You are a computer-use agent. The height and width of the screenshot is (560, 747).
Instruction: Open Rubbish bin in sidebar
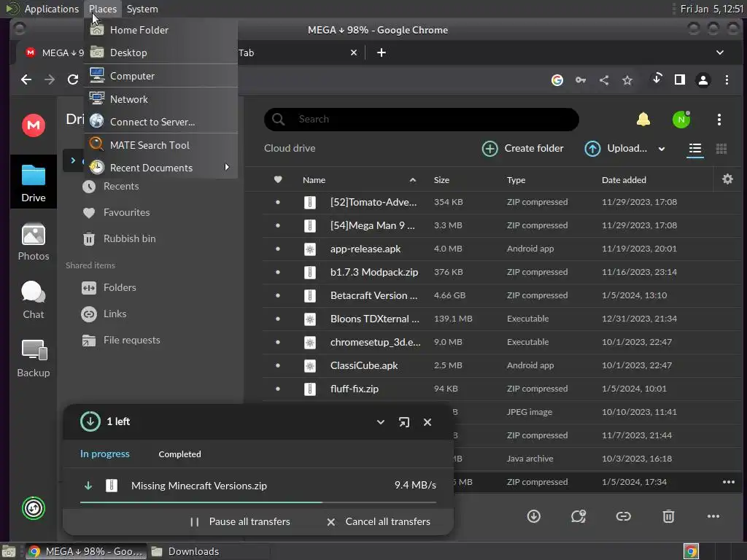pos(119,238)
